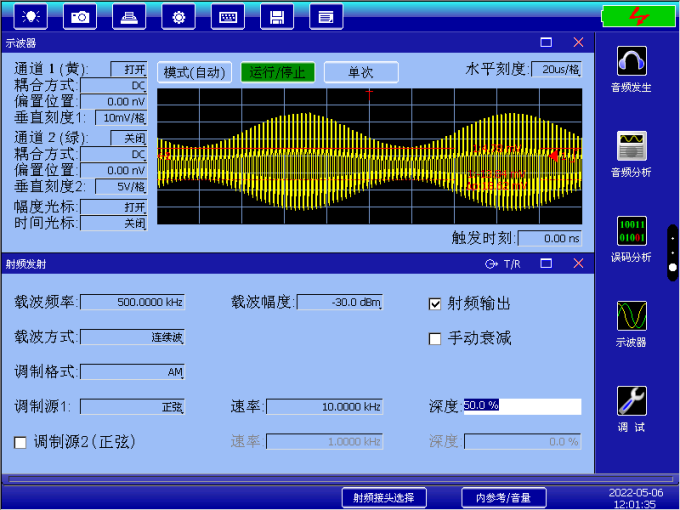Edit 调制源1 速率 10.0000 kHz field
Screen dimensions: 680x510
324,407
